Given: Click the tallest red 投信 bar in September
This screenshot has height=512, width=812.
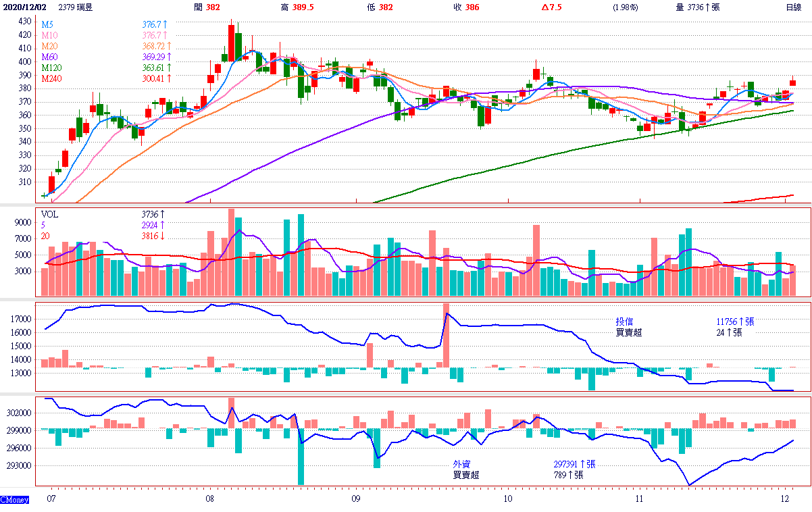Looking at the screenshot, I should pyautogui.click(x=446, y=335).
